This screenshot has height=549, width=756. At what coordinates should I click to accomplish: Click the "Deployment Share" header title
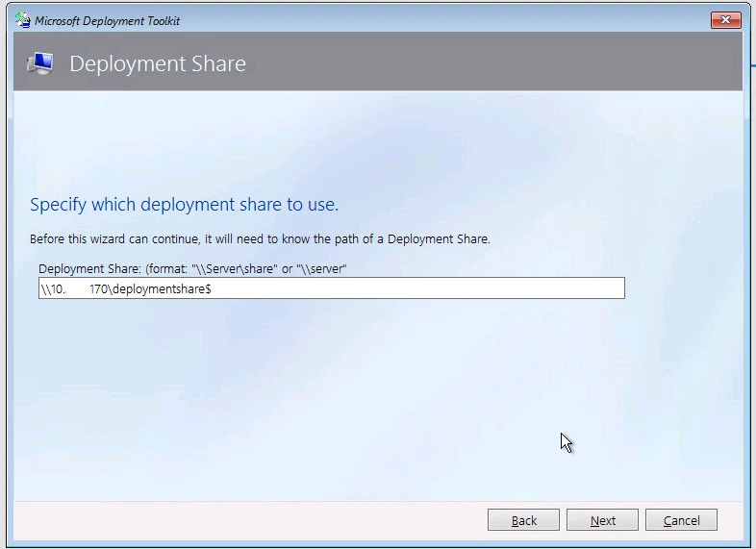(x=158, y=64)
